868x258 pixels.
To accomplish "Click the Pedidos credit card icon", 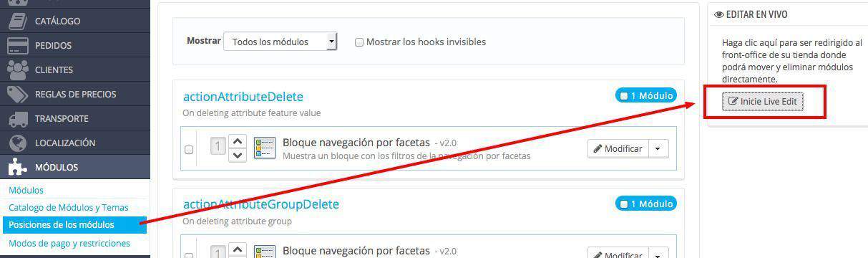I will pos(17,45).
